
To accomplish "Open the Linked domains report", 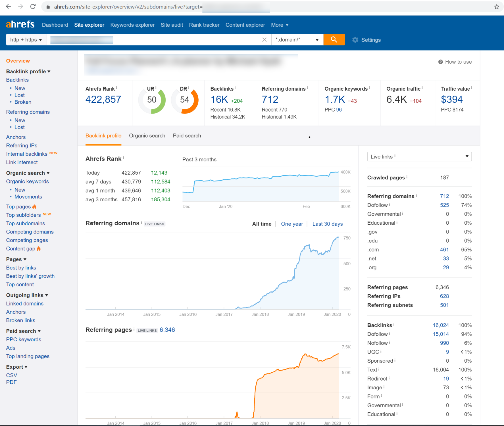I will 25,304.
